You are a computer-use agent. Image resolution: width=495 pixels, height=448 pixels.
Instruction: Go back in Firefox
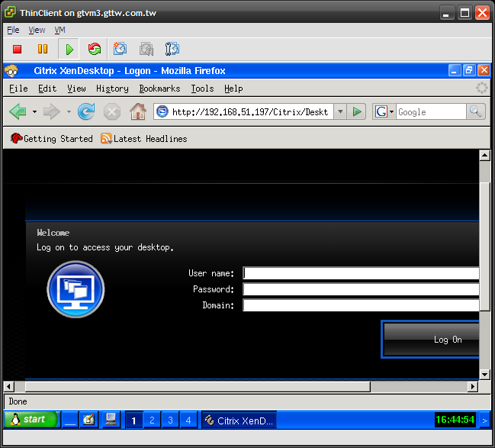coord(18,111)
